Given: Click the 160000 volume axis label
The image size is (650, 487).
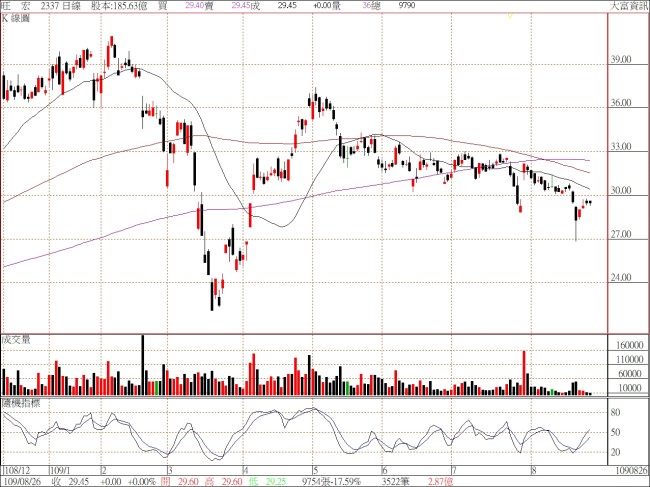Looking at the screenshot, I should click(x=629, y=342).
